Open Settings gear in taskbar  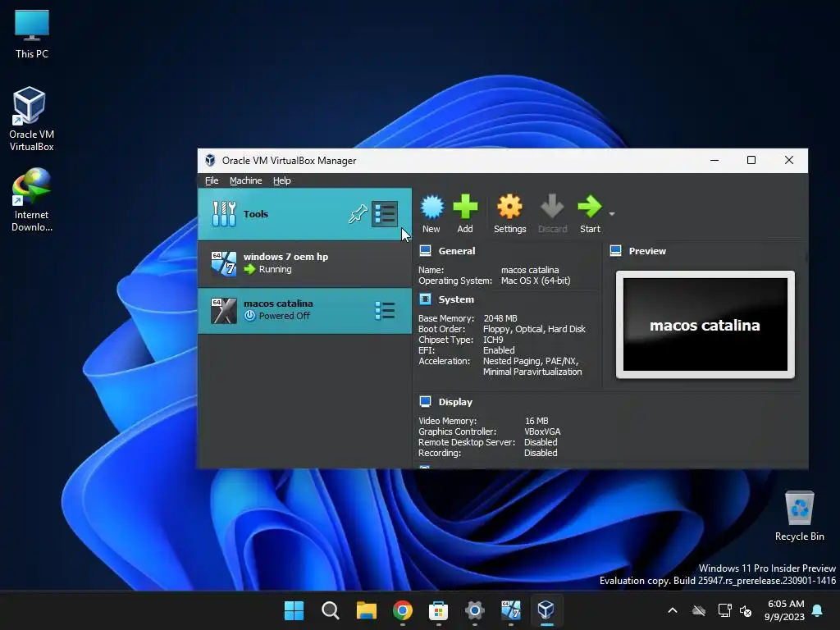tap(475, 610)
